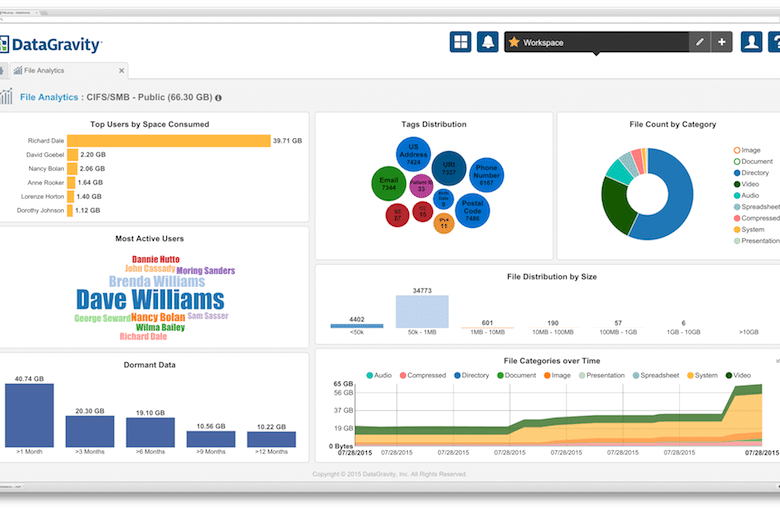Add a new workspace with plus icon
The width and height of the screenshot is (780, 510).
coord(721,42)
